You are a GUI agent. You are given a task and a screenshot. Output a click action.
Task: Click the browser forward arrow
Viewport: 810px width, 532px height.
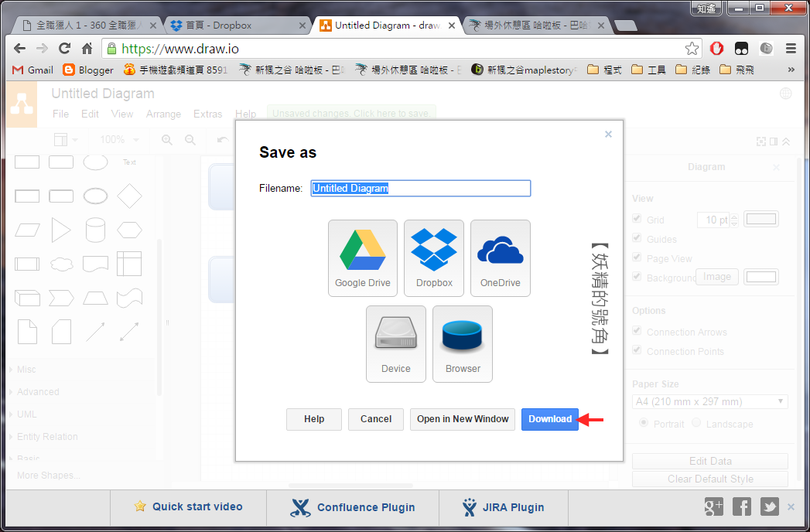point(43,49)
